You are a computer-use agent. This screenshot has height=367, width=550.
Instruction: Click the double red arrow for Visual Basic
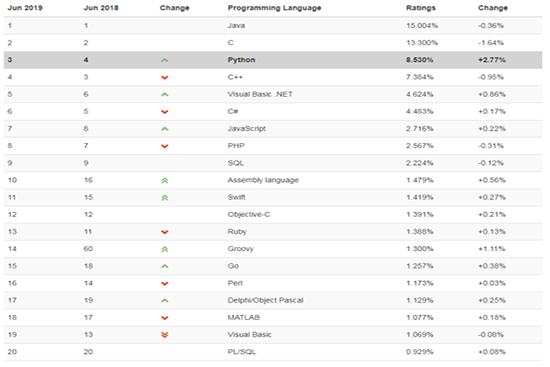coord(165,335)
